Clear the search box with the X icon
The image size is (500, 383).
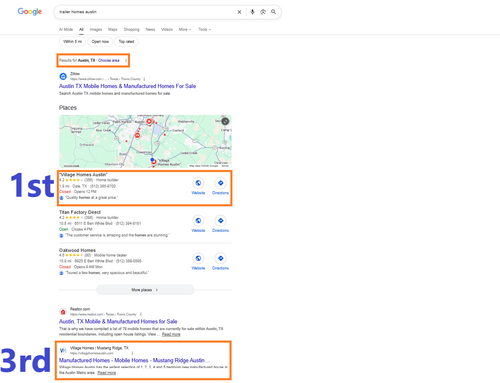tap(239, 12)
